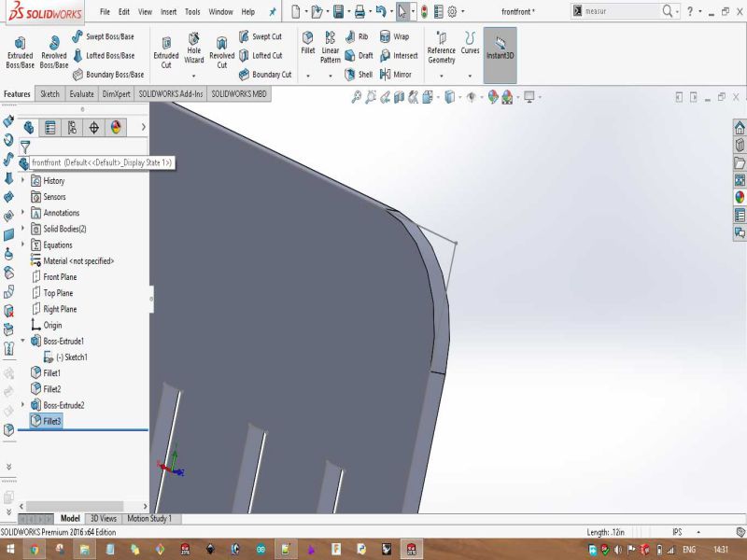Viewport: 747px width, 560px height.
Task: Open the DimXpertManager tab icon
Action: [x=94, y=127]
